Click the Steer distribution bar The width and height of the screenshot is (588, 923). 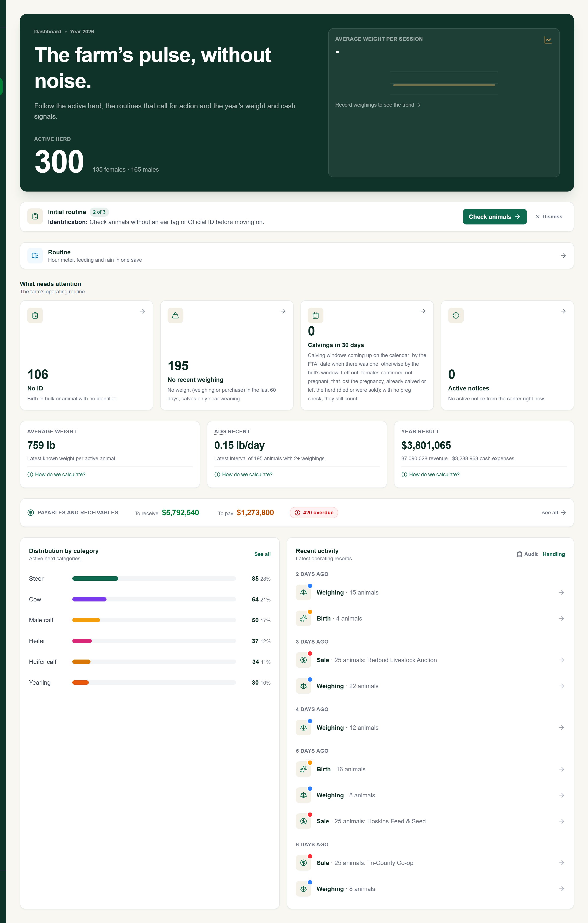tap(154, 578)
